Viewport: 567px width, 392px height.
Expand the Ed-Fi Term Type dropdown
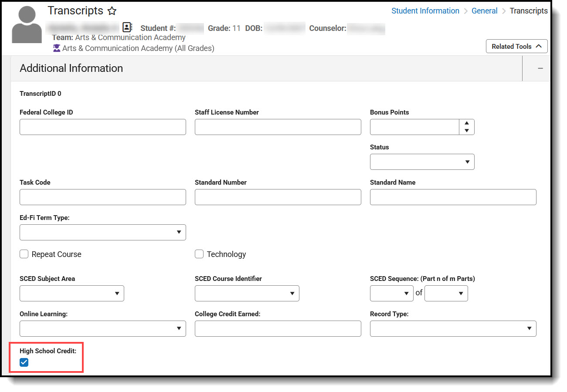coord(103,233)
